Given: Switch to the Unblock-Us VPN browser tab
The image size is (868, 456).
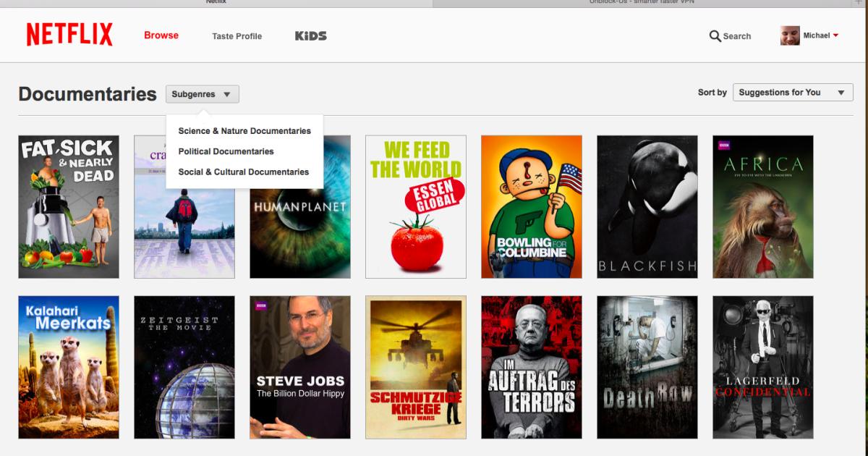Looking at the screenshot, I should 641,3.
